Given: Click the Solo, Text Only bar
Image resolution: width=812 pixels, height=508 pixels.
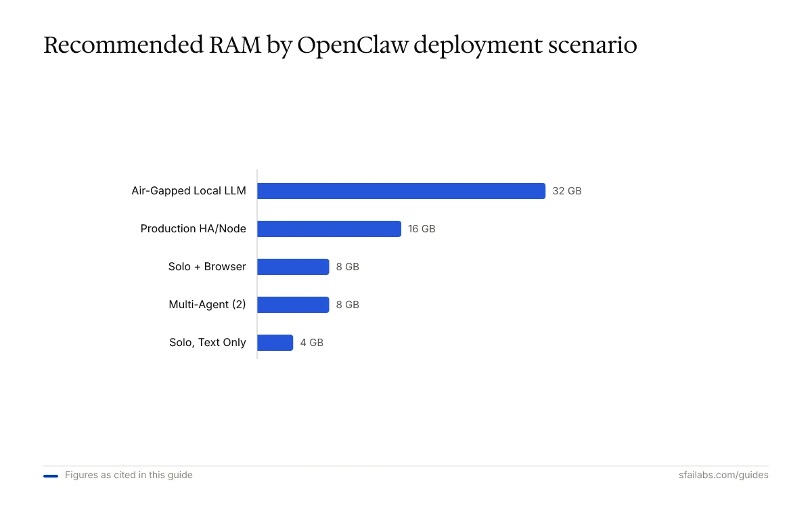Looking at the screenshot, I should (275, 343).
